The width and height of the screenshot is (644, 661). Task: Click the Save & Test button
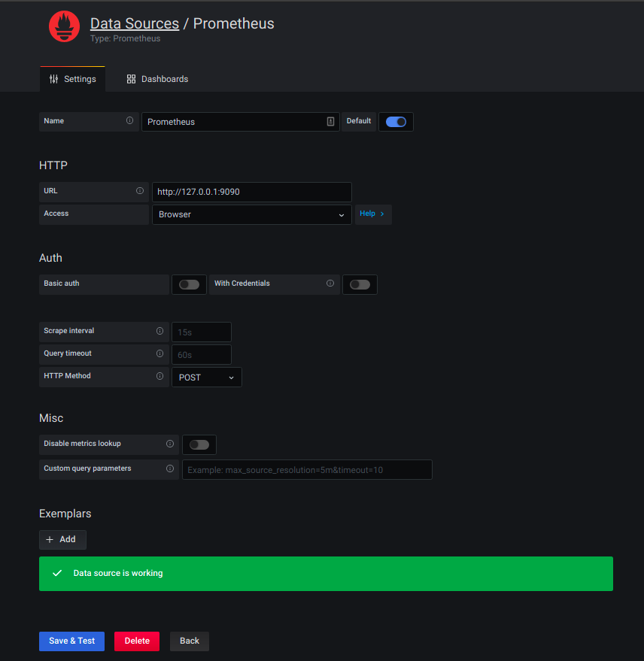[x=71, y=641]
